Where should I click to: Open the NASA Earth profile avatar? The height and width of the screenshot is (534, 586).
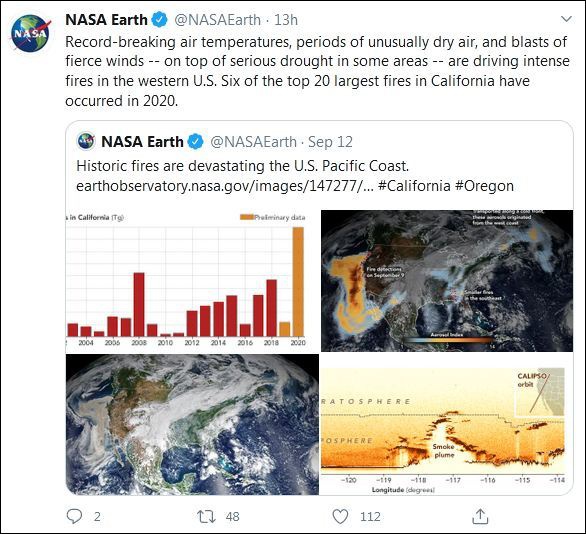31,33
